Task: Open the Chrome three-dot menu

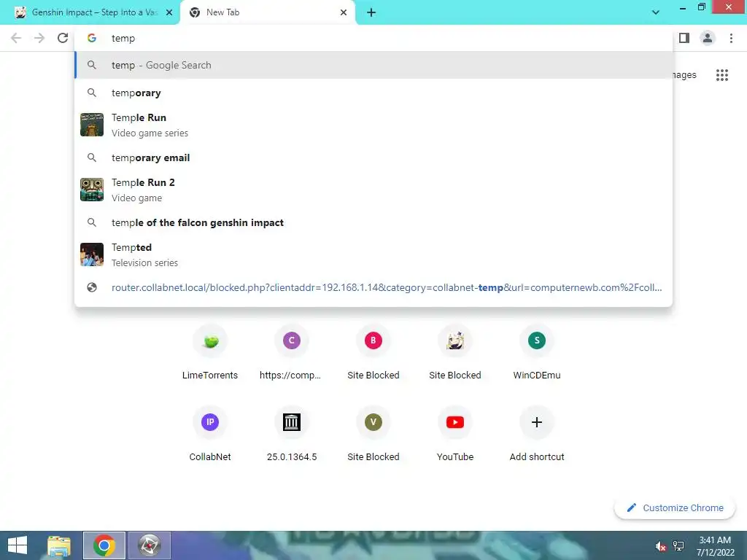Action: click(731, 38)
